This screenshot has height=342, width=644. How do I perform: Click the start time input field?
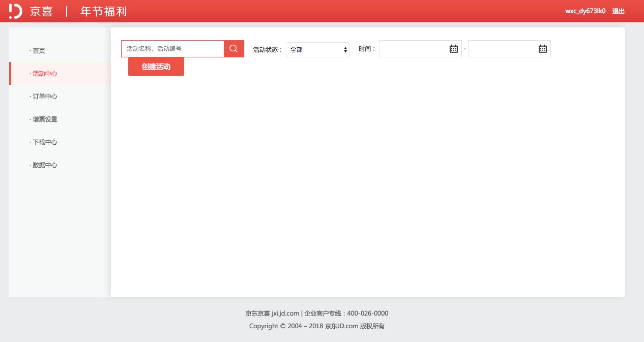click(413, 49)
